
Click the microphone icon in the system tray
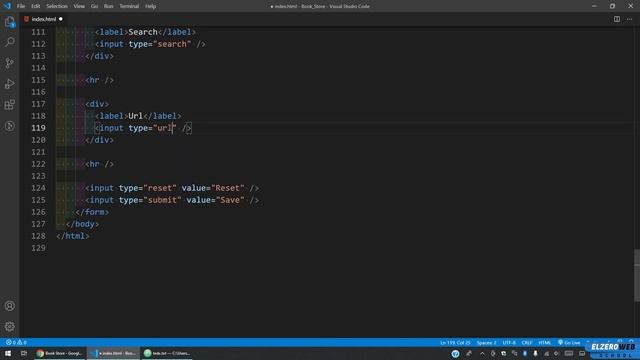pos(535,353)
